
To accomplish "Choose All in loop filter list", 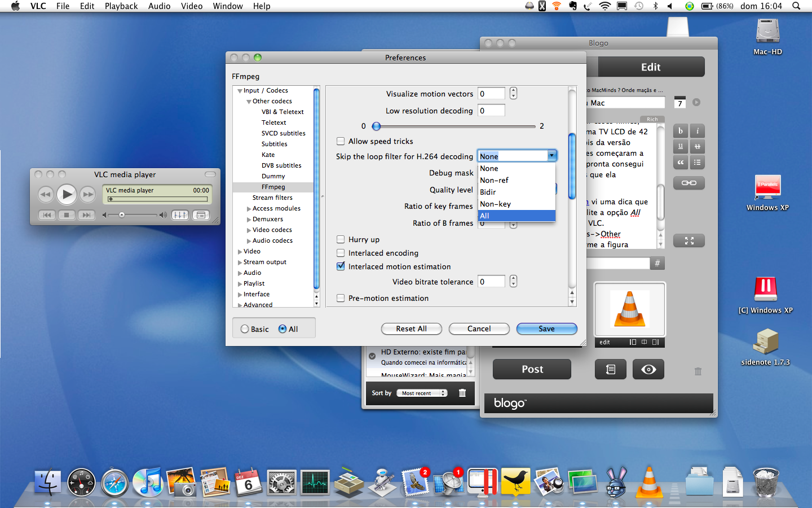I will tap(517, 216).
